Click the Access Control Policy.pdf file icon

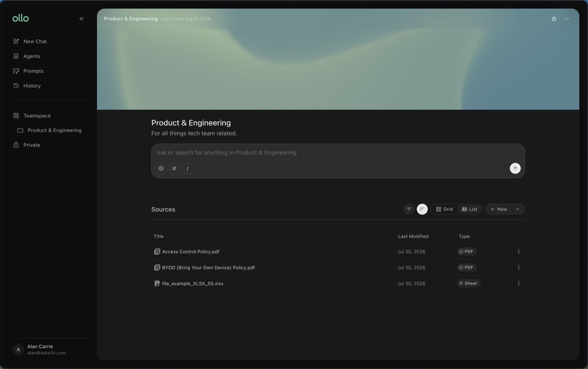click(157, 252)
